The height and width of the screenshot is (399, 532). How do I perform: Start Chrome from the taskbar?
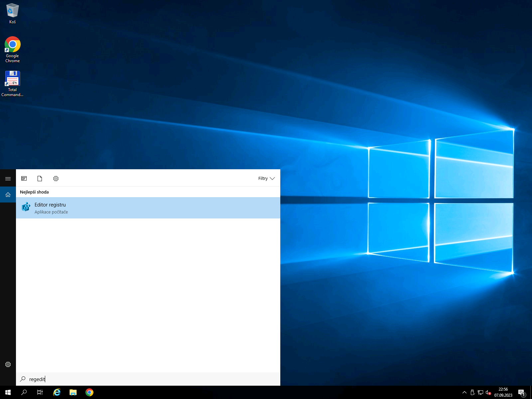[x=90, y=392]
